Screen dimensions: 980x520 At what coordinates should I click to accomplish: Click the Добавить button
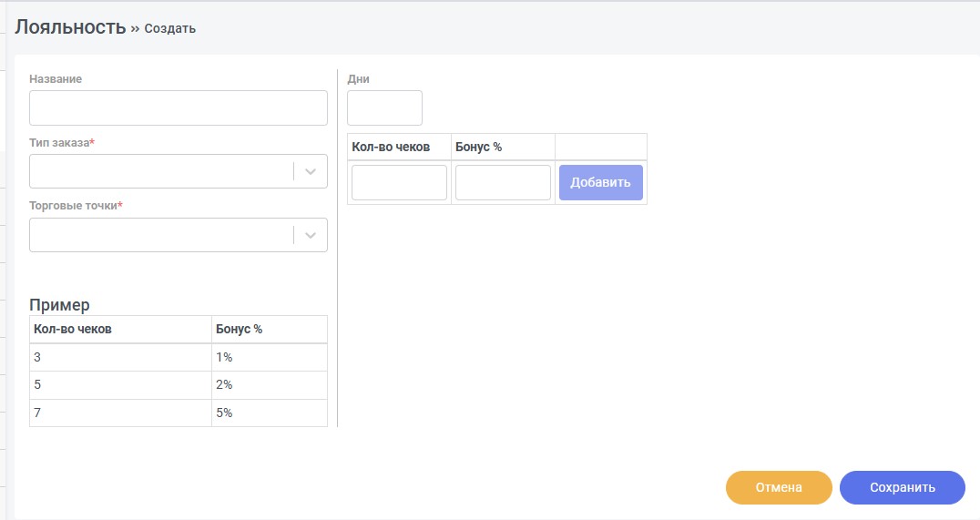coord(600,182)
